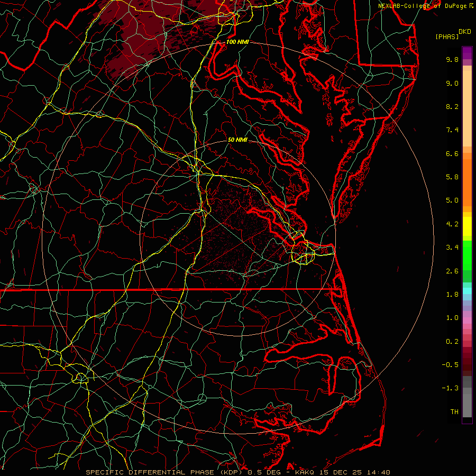Click the 9.0 legend value
The width and height of the screenshot is (476, 476).
pos(452,83)
